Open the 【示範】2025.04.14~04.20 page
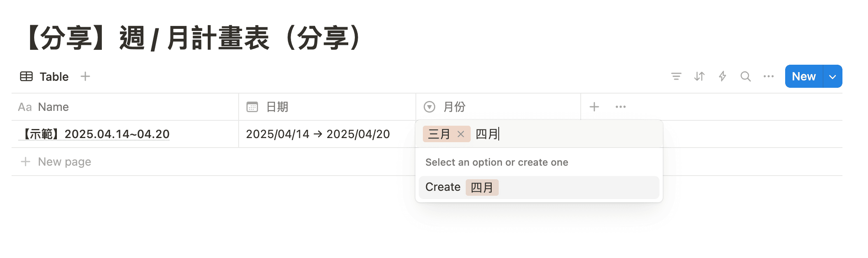868x258 pixels. click(96, 134)
